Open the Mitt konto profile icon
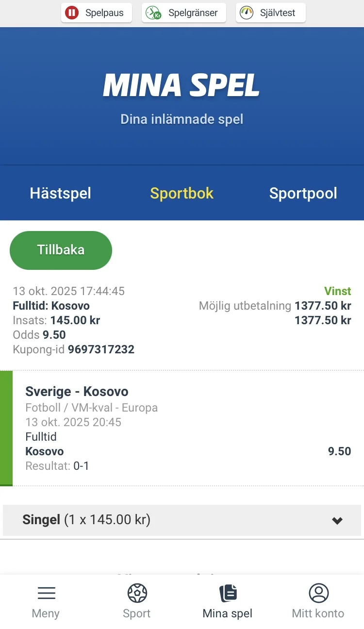This screenshot has height=629, width=364. [318, 593]
